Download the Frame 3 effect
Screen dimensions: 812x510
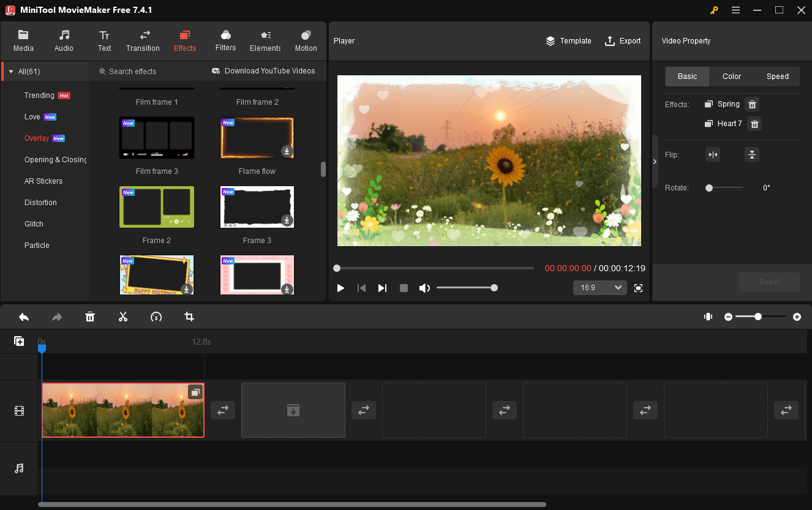tap(287, 220)
